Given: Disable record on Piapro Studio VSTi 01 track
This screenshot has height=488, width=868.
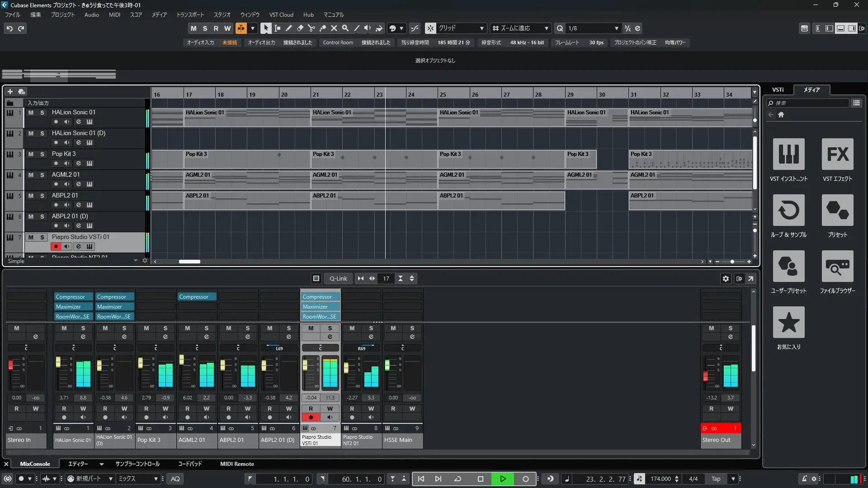Looking at the screenshot, I should [x=56, y=246].
